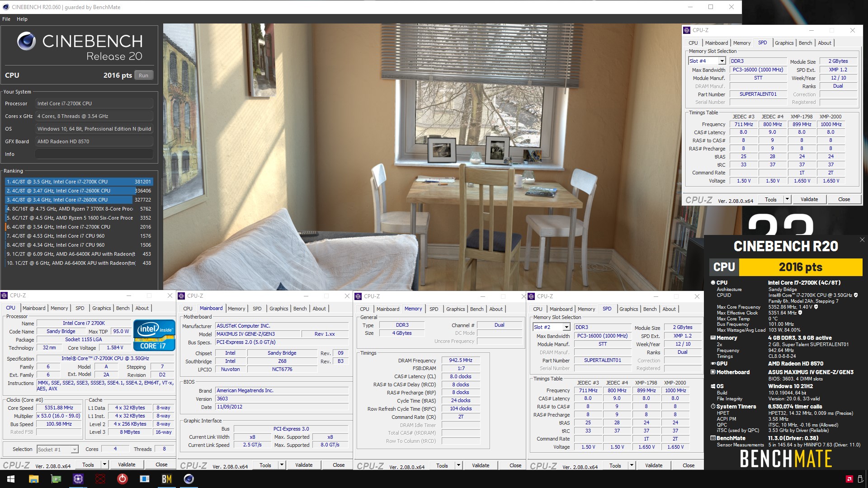
Task: Click Core Speed value 5351.88 MHz
Action: pos(59,408)
